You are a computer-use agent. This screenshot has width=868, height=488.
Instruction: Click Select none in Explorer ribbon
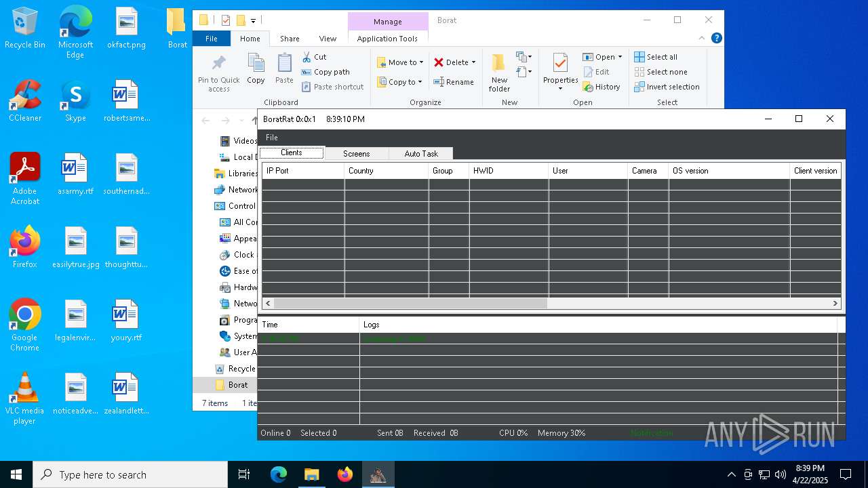click(660, 72)
